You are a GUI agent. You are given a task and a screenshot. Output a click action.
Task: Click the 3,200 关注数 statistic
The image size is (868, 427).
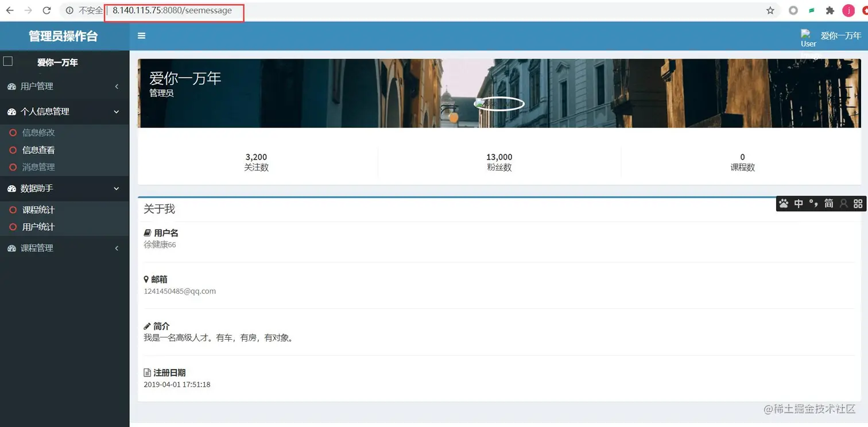(256, 162)
